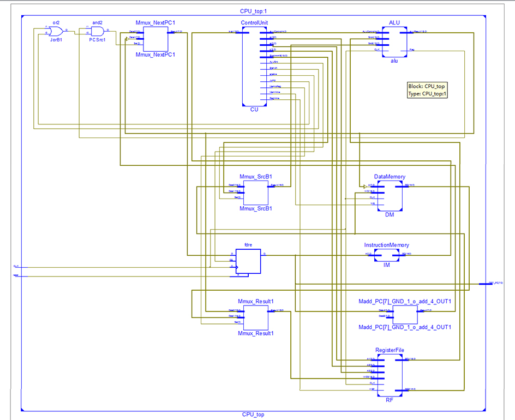The width and height of the screenshot is (515, 420).
Task: Click the upper 'Mmux_SrcB1' label
Action: tap(256, 177)
